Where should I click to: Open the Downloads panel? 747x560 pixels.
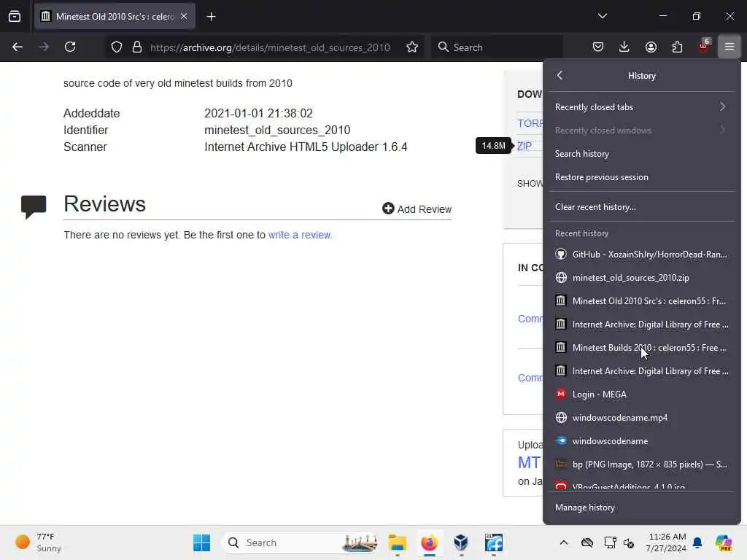point(624,47)
